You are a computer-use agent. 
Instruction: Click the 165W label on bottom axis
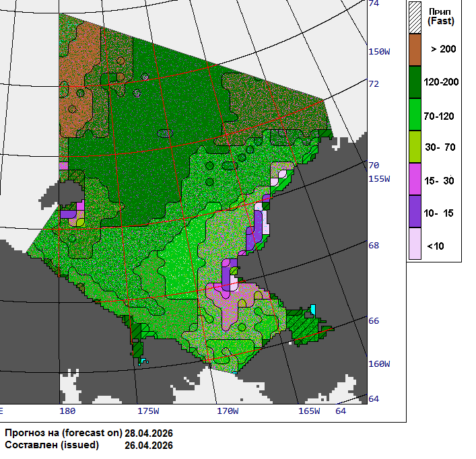[x=308, y=411]
